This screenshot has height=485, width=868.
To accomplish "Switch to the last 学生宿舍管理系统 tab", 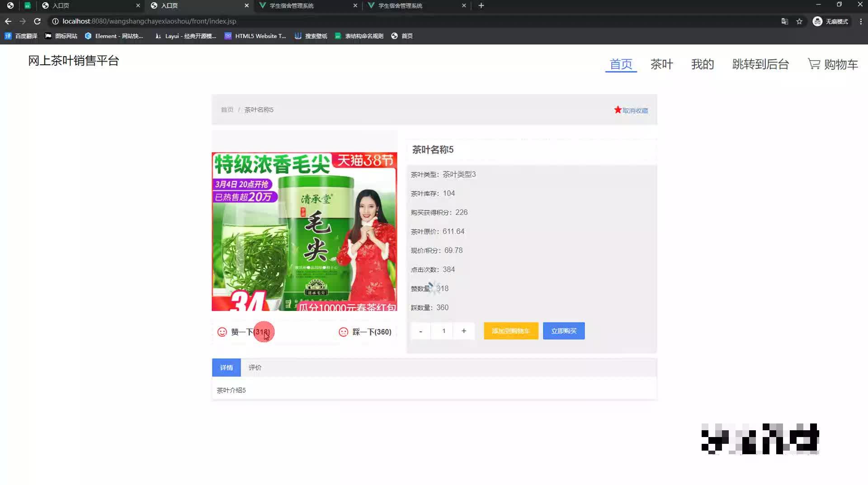I will point(416,5).
